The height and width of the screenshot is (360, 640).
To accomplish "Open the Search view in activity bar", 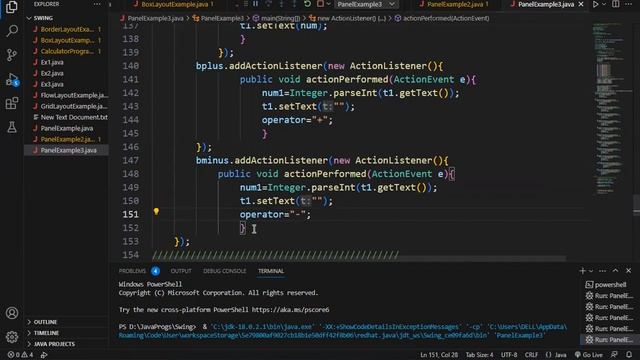I will tap(12, 31).
